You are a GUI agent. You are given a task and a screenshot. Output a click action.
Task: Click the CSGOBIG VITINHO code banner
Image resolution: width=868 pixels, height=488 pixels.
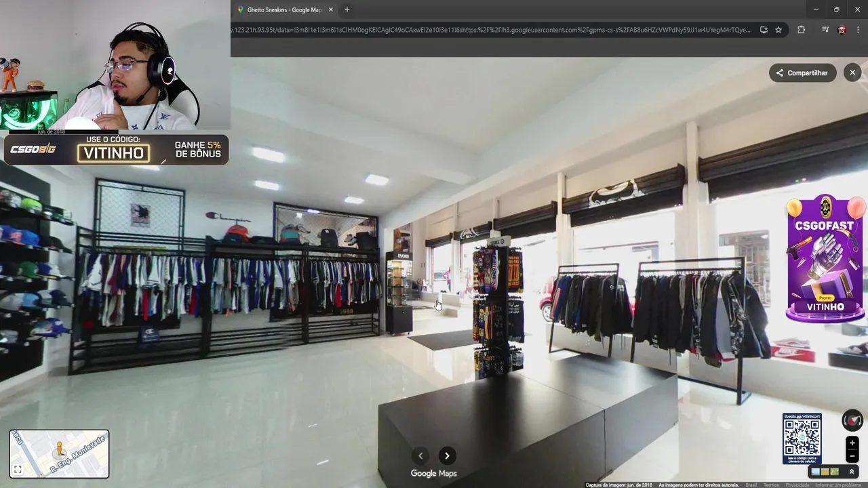tap(116, 149)
